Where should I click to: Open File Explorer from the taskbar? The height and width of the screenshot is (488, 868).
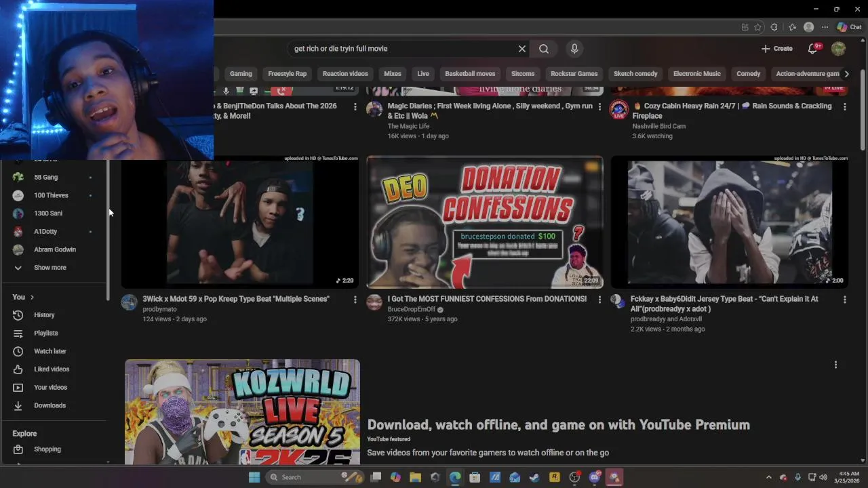(415, 477)
